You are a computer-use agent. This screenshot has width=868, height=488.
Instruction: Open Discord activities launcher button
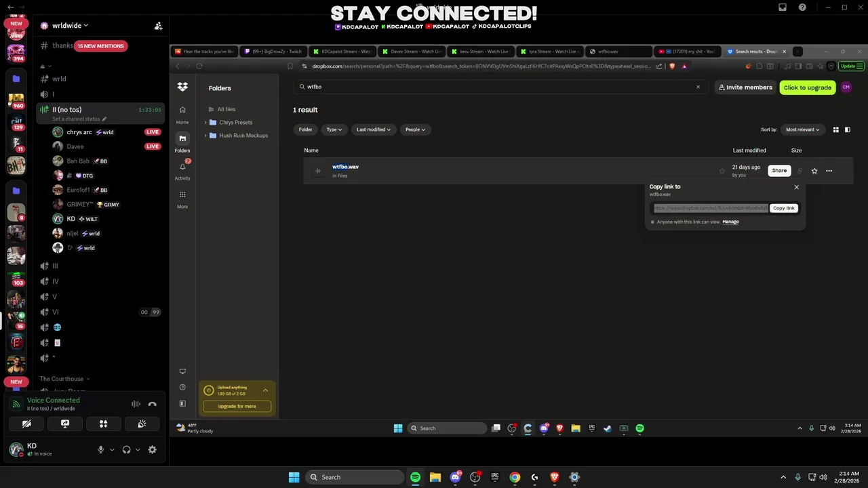pos(104,424)
